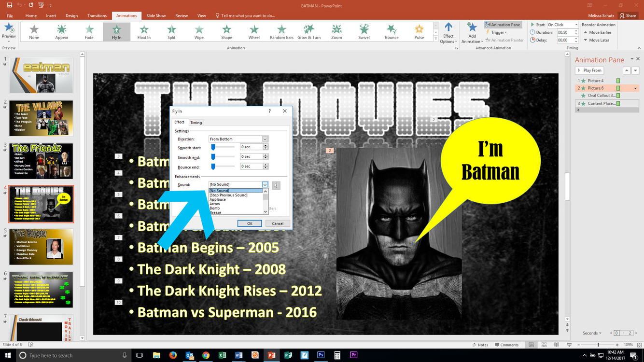Open the Trigger dropdown menu
644x362 pixels.
pyautogui.click(x=496, y=32)
